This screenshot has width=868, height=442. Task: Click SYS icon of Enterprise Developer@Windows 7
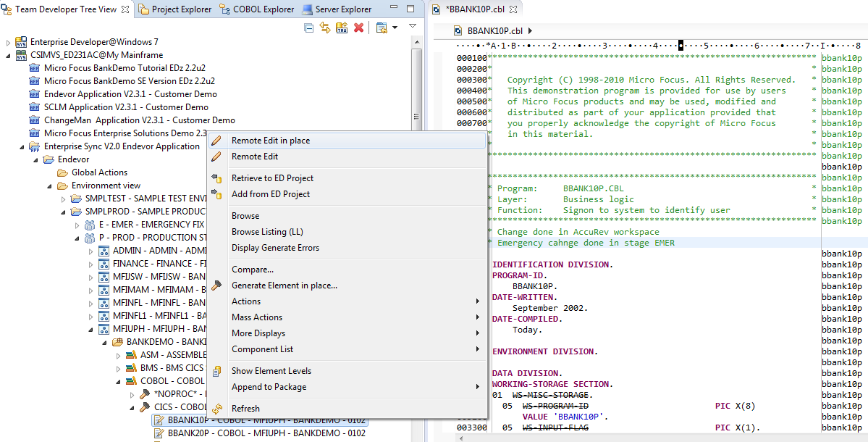(x=21, y=42)
